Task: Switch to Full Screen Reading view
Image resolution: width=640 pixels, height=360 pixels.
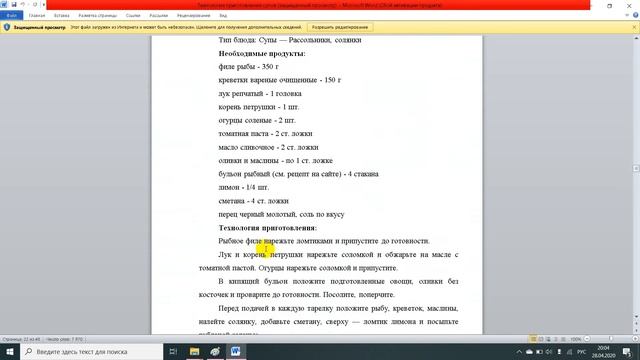Action: pyautogui.click(x=541, y=339)
